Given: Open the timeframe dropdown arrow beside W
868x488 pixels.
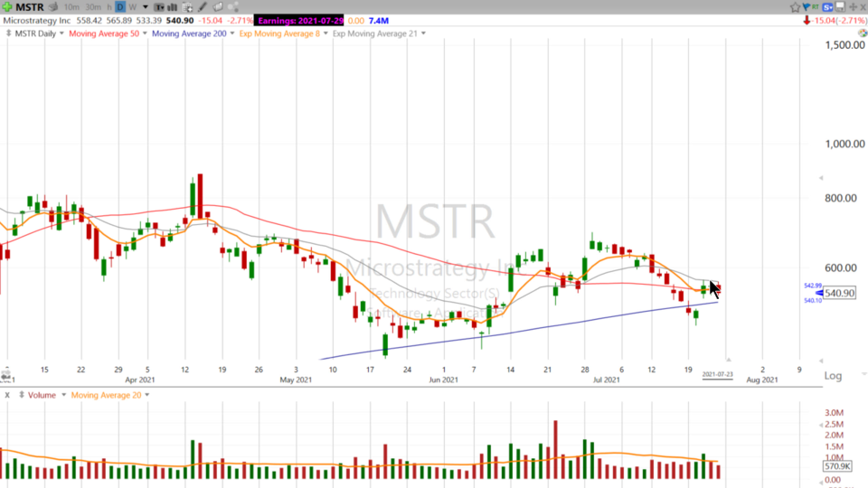Looking at the screenshot, I should coord(144,7).
